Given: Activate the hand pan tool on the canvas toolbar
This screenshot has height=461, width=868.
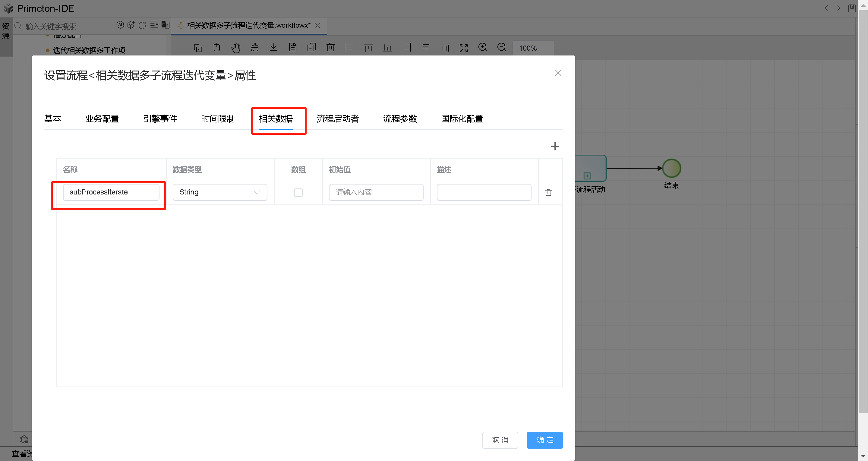Looking at the screenshot, I should click(x=236, y=48).
